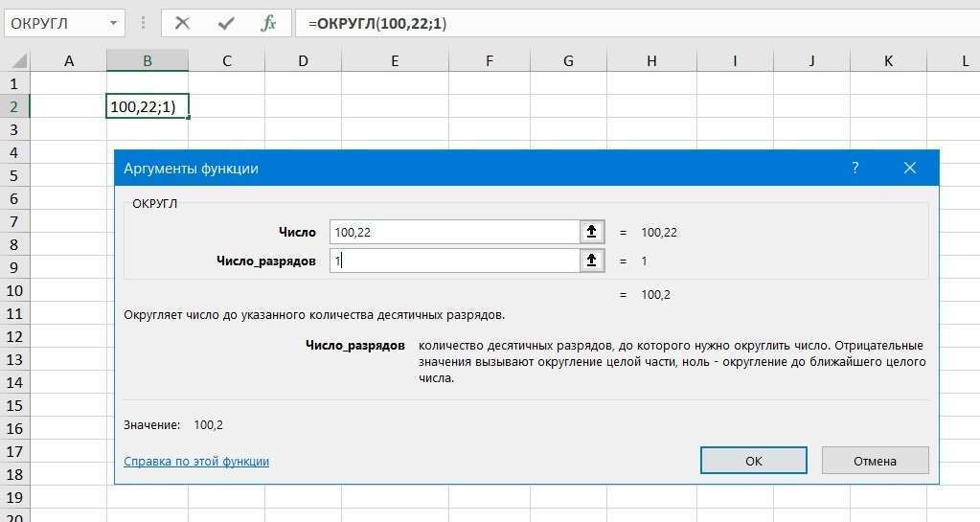Select column J header
Screen dimensions: 980x522
[x=811, y=60]
